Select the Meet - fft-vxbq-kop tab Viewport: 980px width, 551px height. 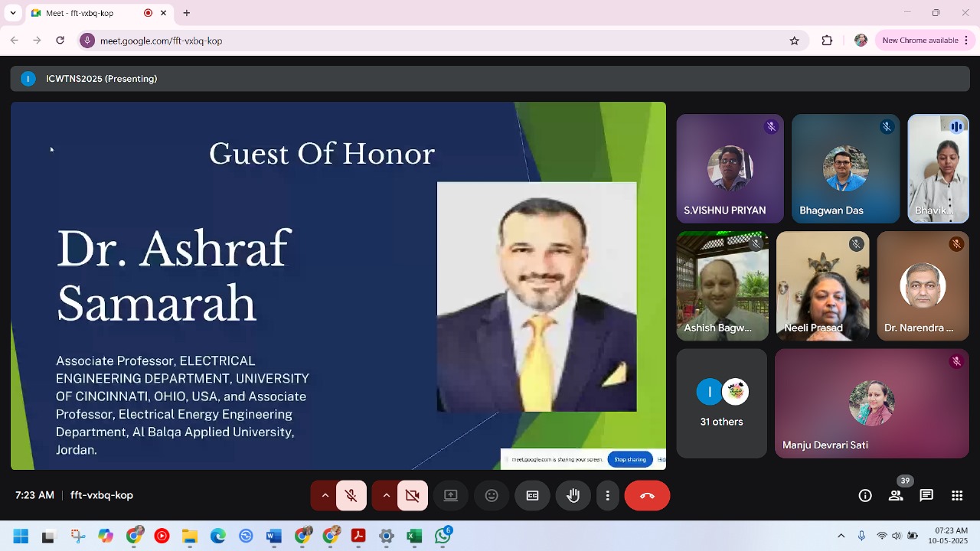(84, 13)
